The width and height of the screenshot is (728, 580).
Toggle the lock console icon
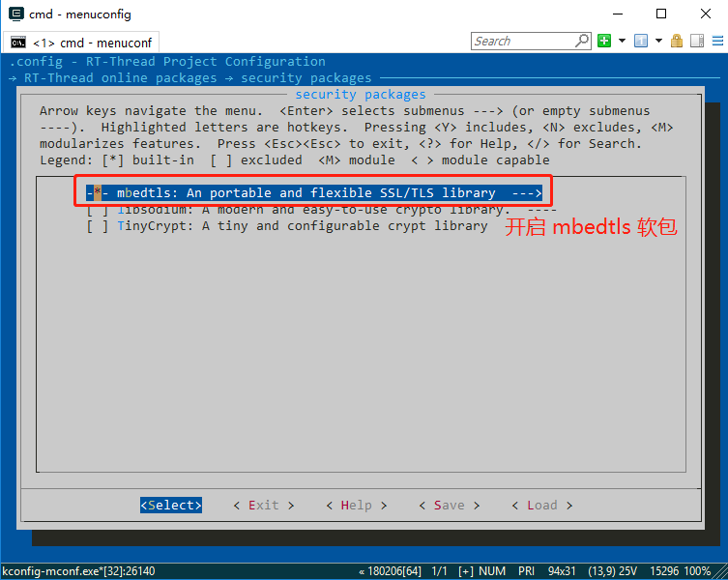pos(677,41)
